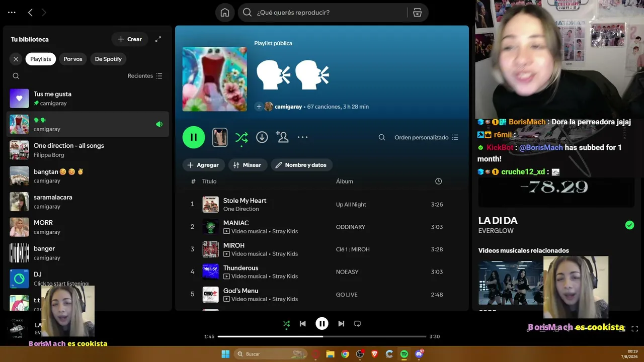Screen dimensions: 644x362
Task: Skip to the previous track
Action: pos(302,324)
